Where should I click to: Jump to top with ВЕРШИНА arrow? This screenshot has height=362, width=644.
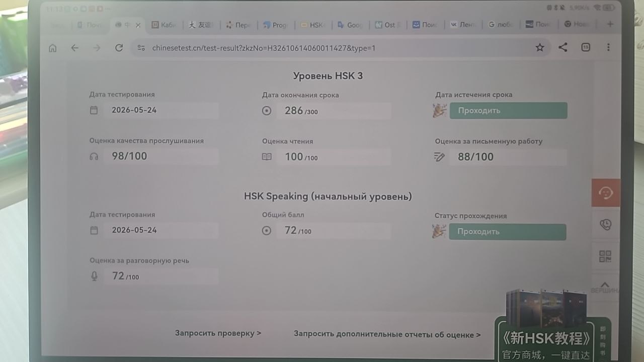coord(605,287)
